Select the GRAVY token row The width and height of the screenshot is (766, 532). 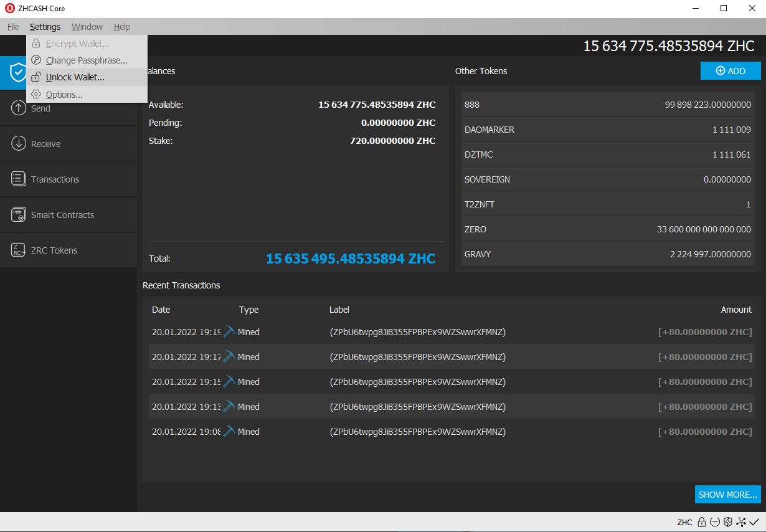(608, 254)
